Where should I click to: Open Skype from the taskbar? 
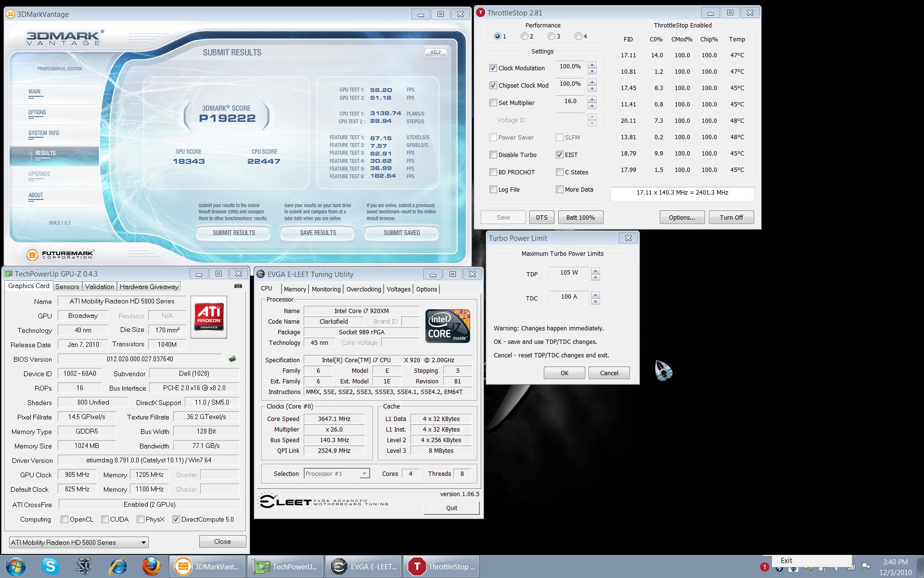(50, 566)
